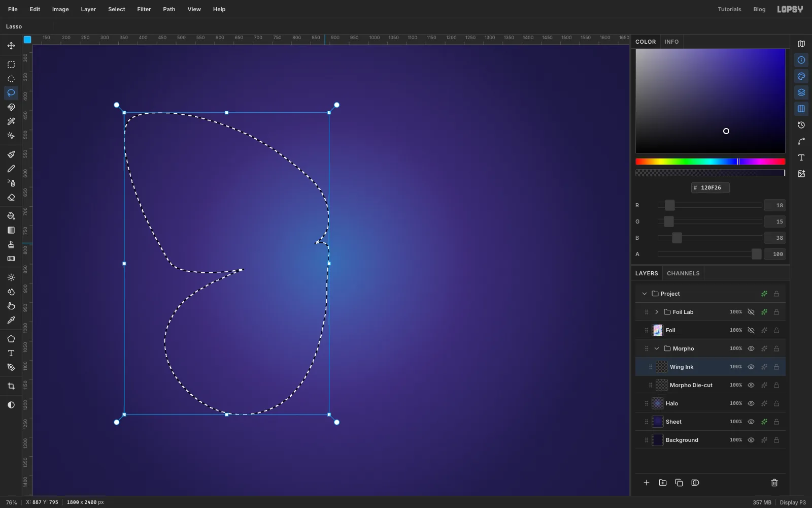Viewport: 812px width, 508px height.
Task: Open the Filter menu
Action: [x=144, y=9]
